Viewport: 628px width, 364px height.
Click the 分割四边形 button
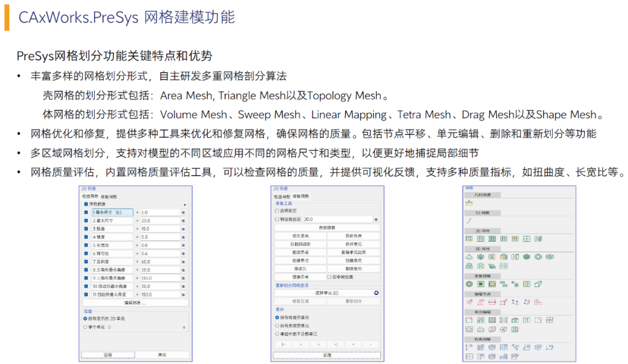(301, 244)
